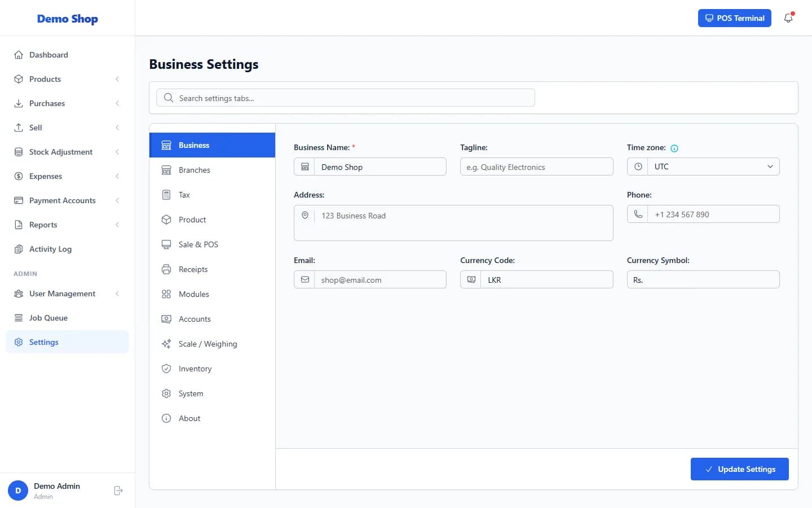The height and width of the screenshot is (508, 812).
Task: Click the Tagline input field
Action: [x=536, y=167]
